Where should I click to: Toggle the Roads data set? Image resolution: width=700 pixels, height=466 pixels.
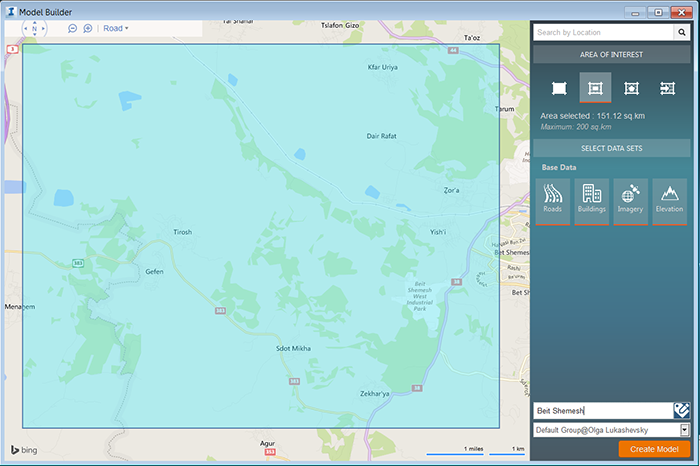tap(553, 202)
